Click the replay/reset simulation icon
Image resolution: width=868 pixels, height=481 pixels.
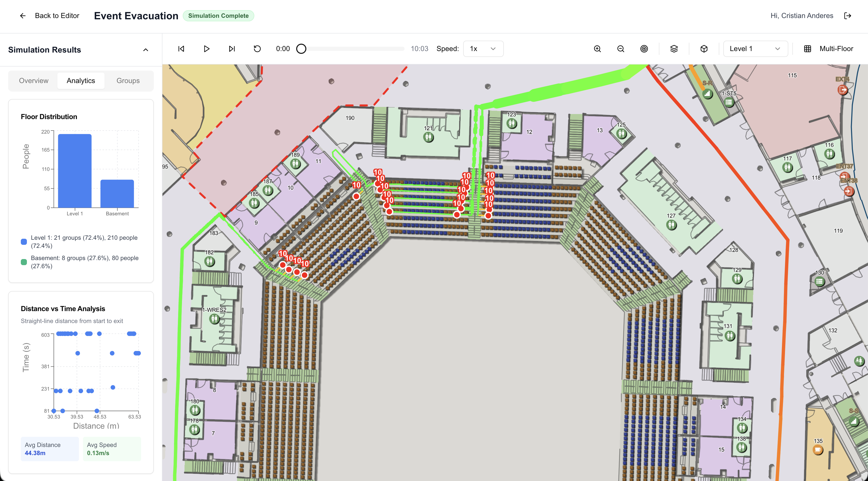coord(257,49)
